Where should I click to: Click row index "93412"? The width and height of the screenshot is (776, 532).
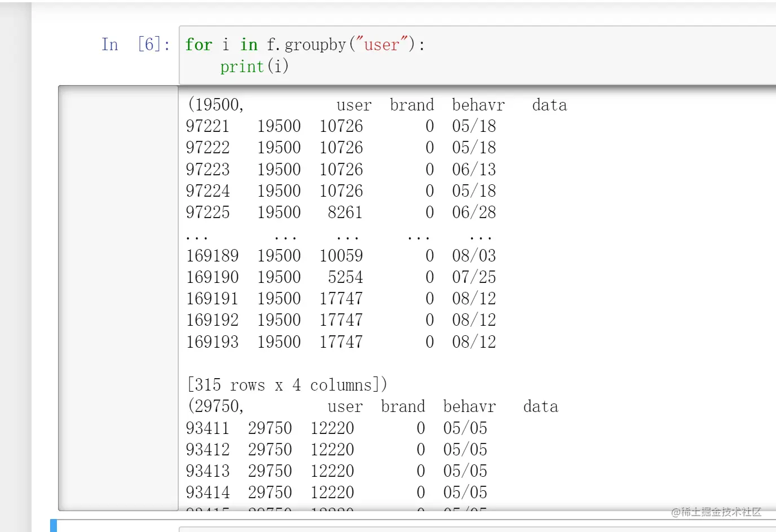(x=208, y=449)
